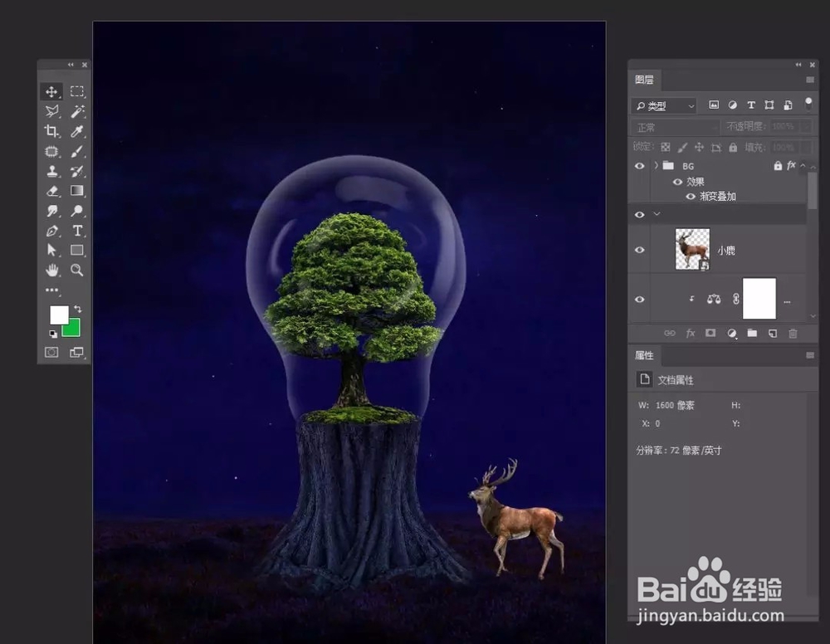Create a new layer in Layers panel
This screenshot has width=830, height=644.
[x=771, y=334]
